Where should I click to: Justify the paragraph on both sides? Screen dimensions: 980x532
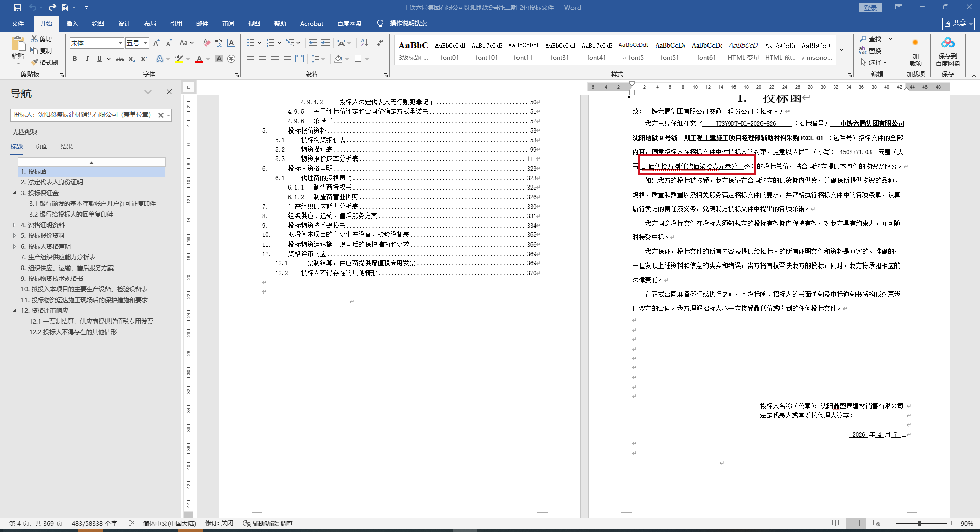[x=287, y=59]
